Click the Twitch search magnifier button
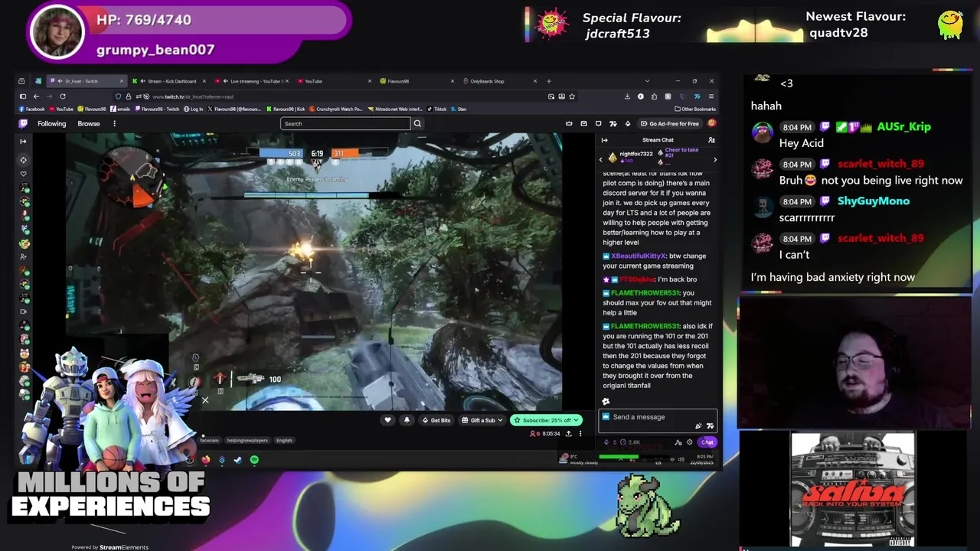 417,123
